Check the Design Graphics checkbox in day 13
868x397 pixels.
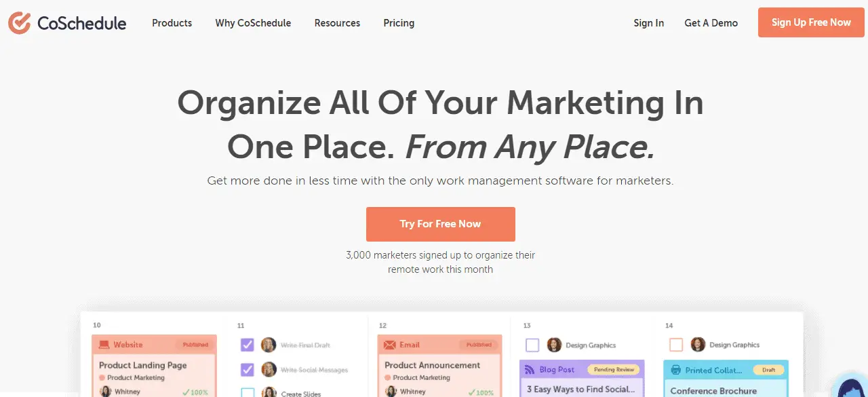(x=532, y=345)
